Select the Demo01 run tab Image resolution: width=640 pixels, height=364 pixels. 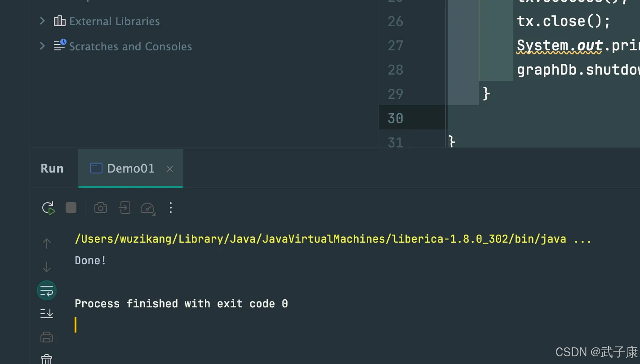click(x=130, y=169)
